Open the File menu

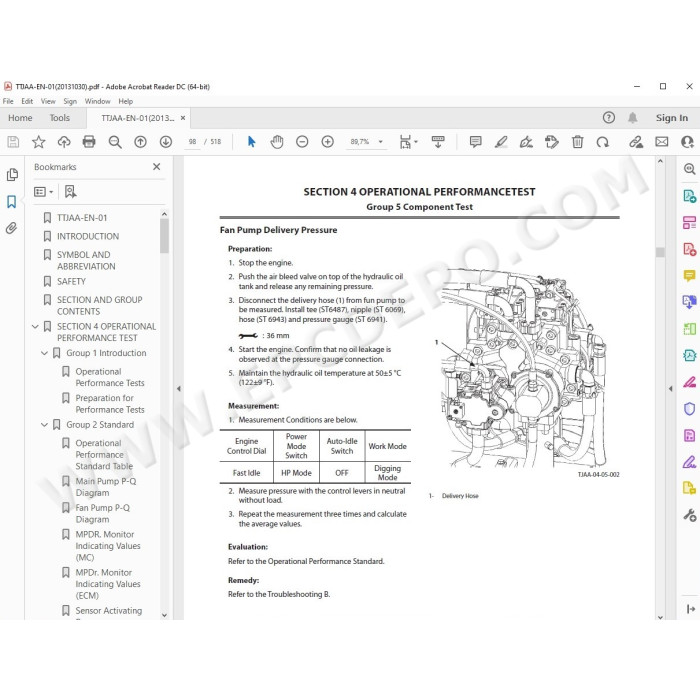tap(8, 101)
